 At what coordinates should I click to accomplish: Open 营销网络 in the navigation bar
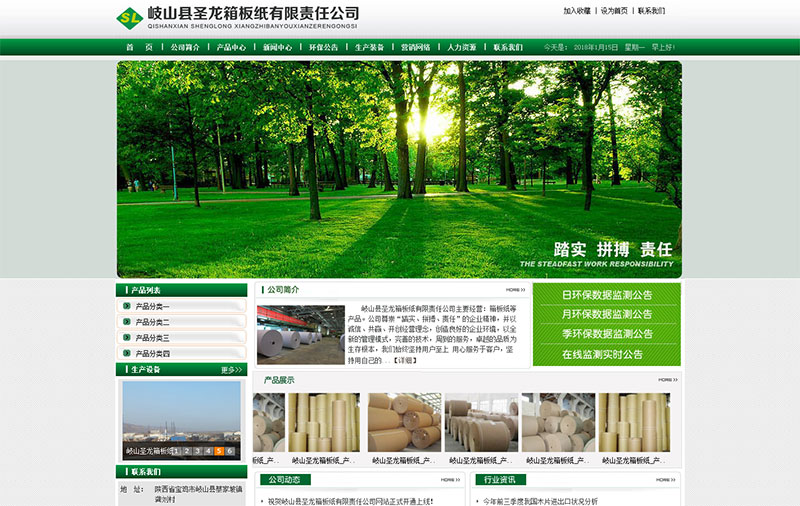coord(415,47)
